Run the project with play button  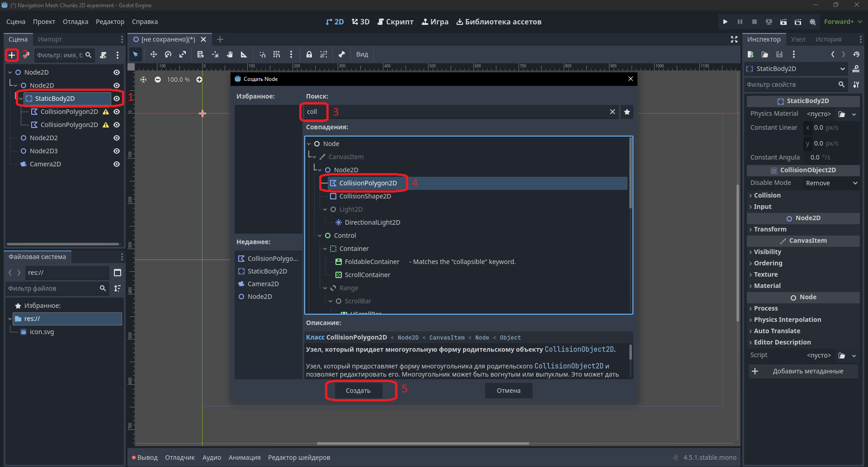(725, 22)
